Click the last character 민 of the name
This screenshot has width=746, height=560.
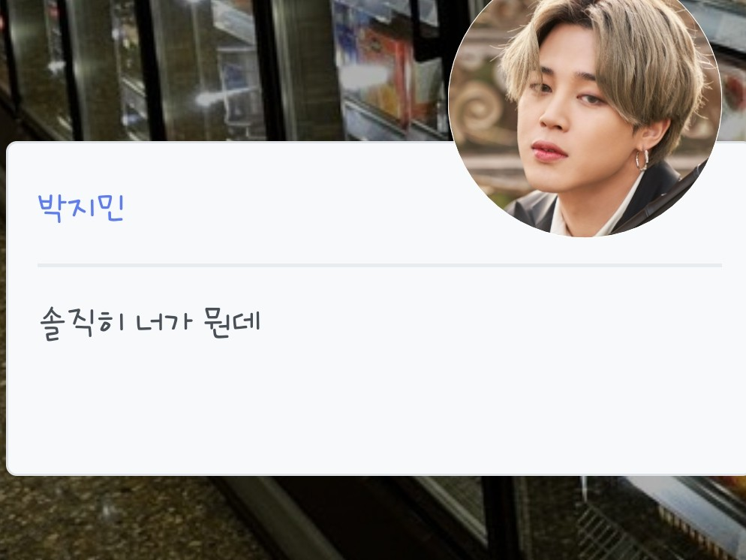point(110,208)
